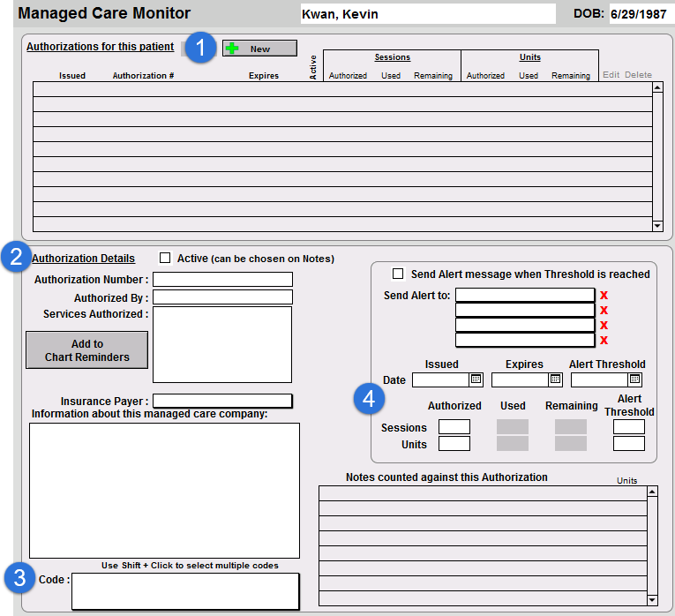Viewport: 675px width, 616px height.
Task: Enable the Active authorization checkbox
Action: [x=165, y=259]
